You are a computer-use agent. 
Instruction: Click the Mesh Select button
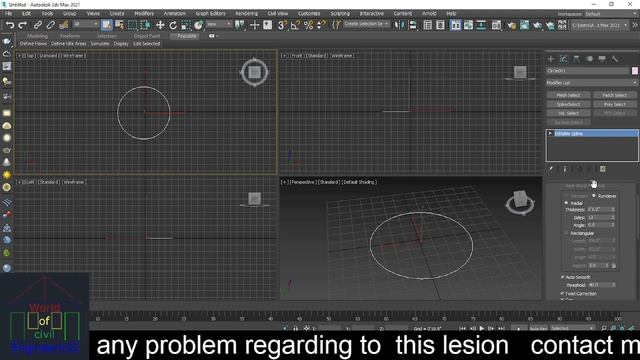pos(568,95)
